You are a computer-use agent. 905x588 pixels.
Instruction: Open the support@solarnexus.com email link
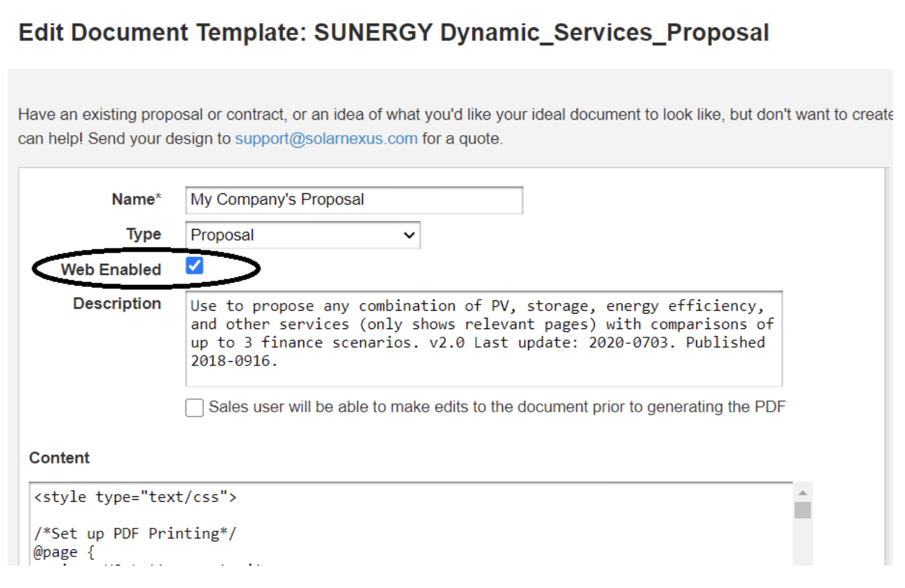326,139
